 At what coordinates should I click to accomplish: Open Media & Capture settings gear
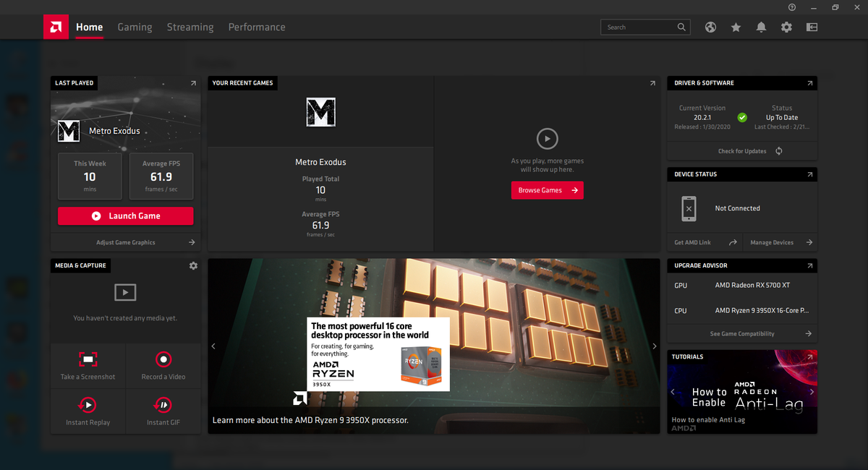pos(193,265)
